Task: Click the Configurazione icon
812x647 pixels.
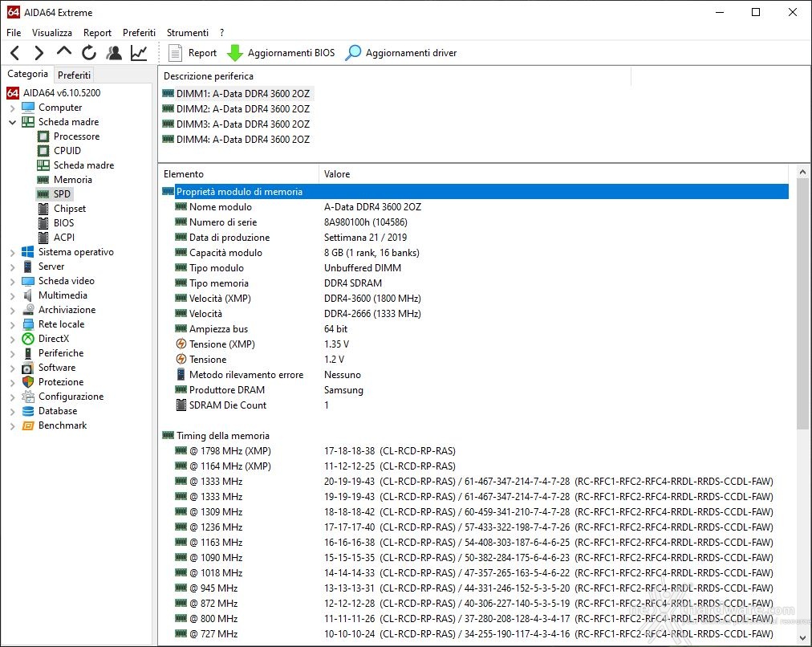Action: [28, 397]
